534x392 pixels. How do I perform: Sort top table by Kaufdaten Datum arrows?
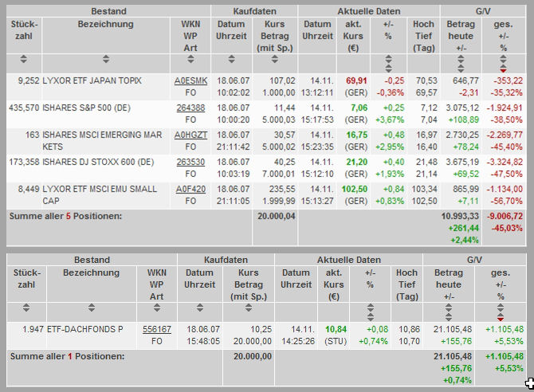click(232, 59)
